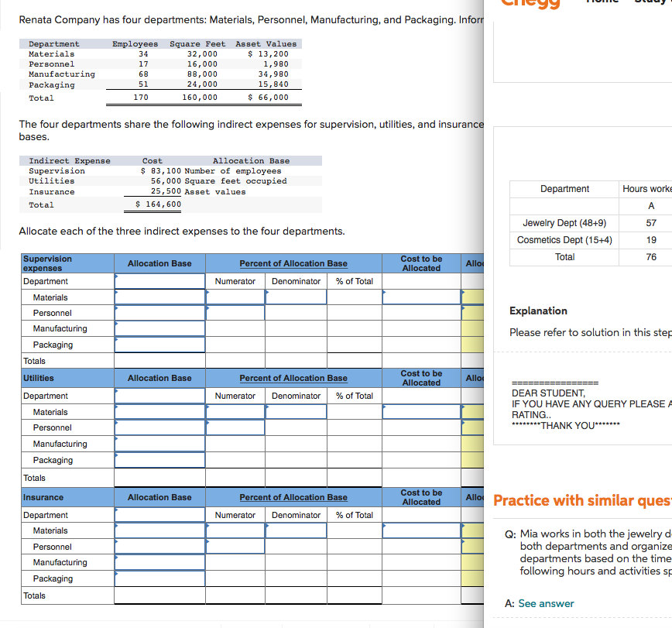Click 'Jewelry Dept (48+9)' cell
672x628 pixels.
(564, 223)
